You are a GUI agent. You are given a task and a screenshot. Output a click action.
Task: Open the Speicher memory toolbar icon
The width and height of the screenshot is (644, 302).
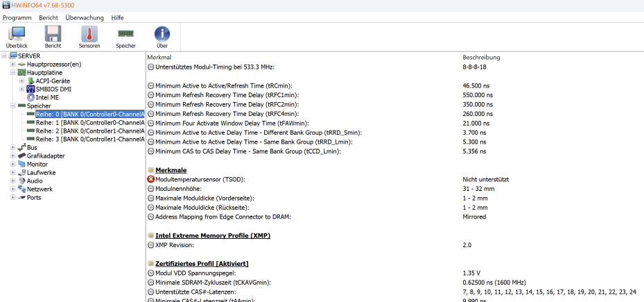tap(125, 33)
